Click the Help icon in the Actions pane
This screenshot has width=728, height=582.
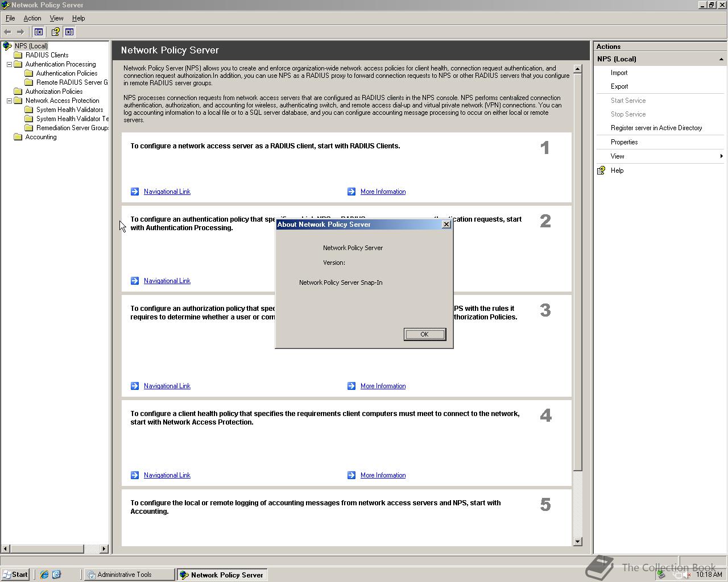(602, 171)
